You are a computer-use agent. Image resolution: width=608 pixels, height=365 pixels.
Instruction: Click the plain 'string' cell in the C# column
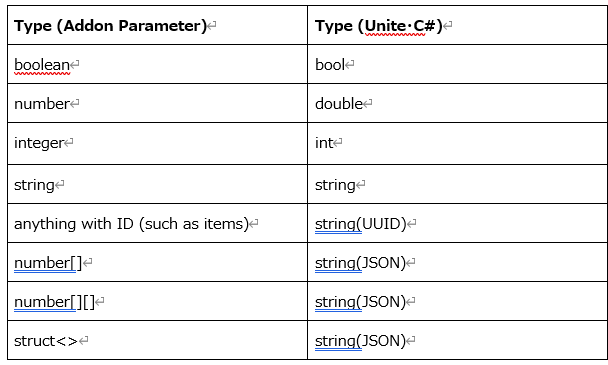[457, 184]
